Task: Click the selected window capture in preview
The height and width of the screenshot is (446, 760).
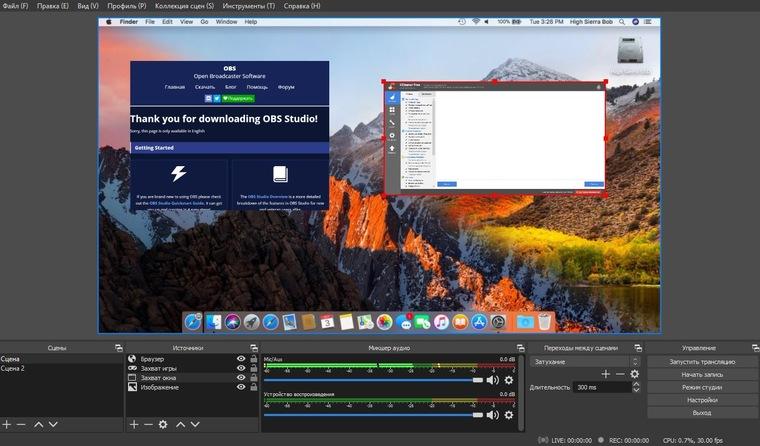Action: [495, 138]
